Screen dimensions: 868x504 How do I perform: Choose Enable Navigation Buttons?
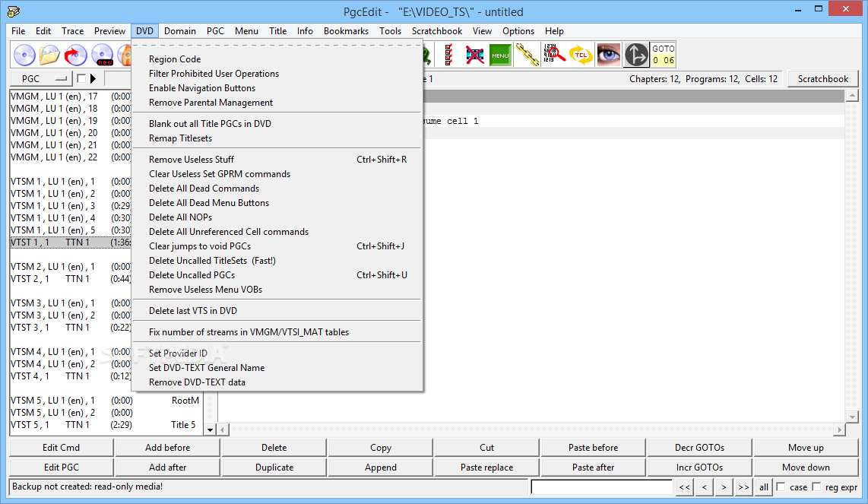tap(277, 88)
